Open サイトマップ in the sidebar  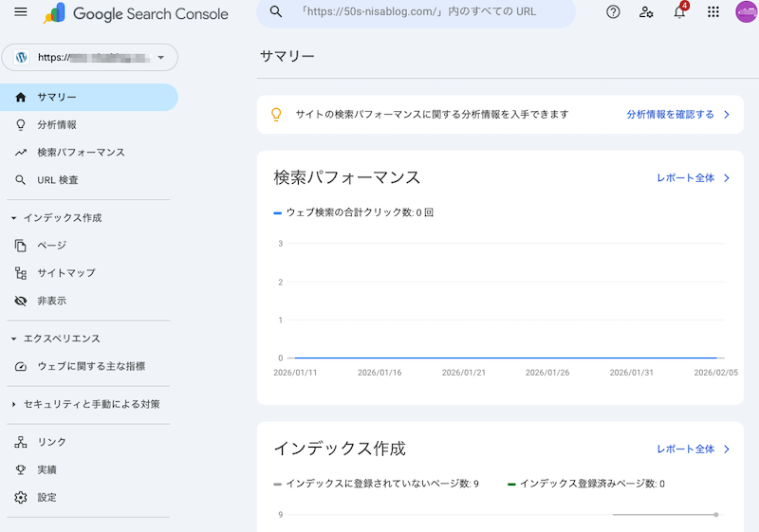point(65,273)
